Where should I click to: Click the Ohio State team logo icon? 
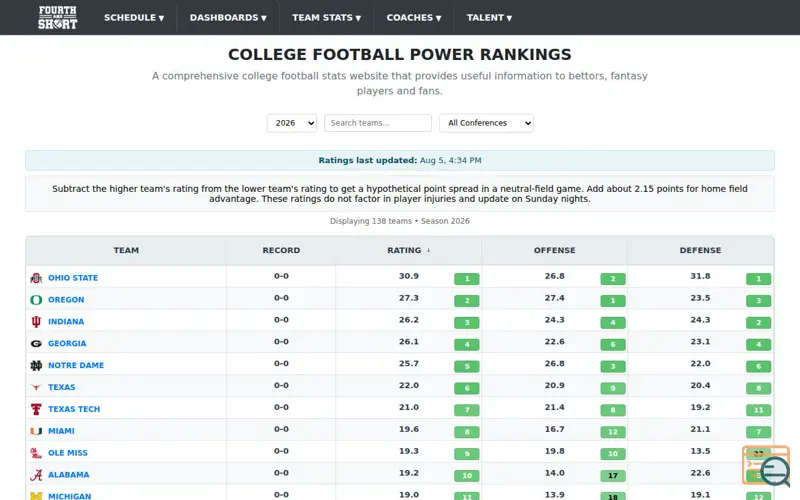pyautogui.click(x=36, y=278)
